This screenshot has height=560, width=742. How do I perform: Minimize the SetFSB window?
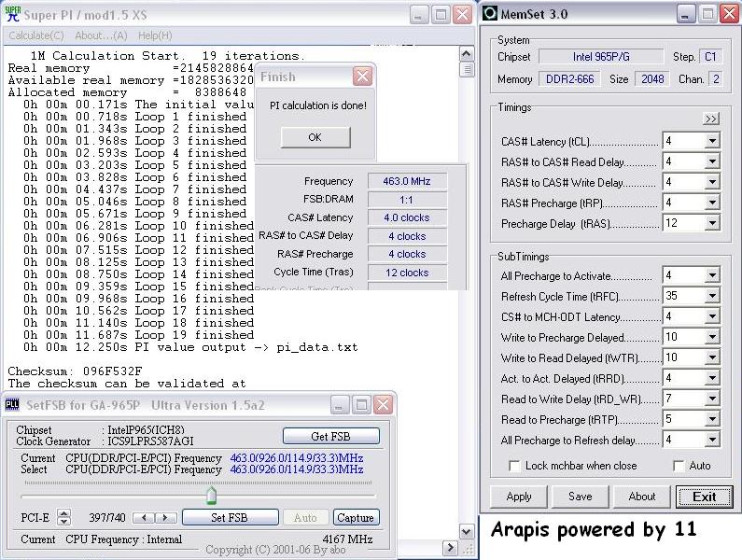[x=340, y=405]
